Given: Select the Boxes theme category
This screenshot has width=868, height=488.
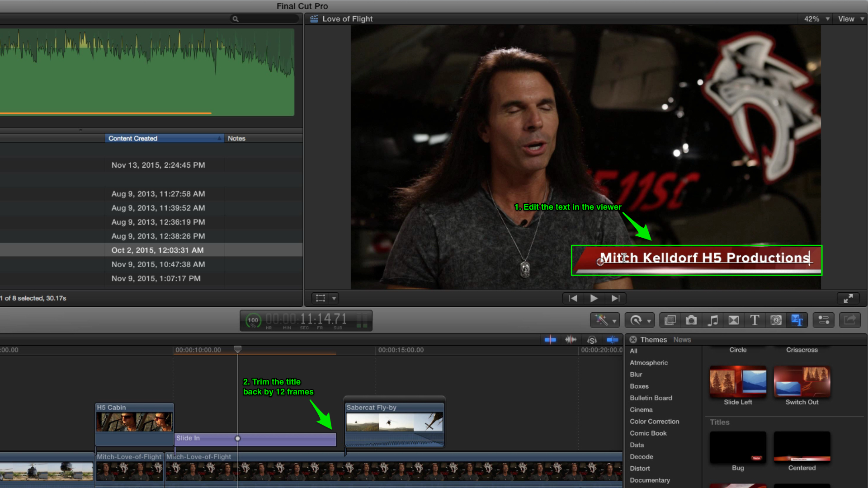Looking at the screenshot, I should (639, 386).
